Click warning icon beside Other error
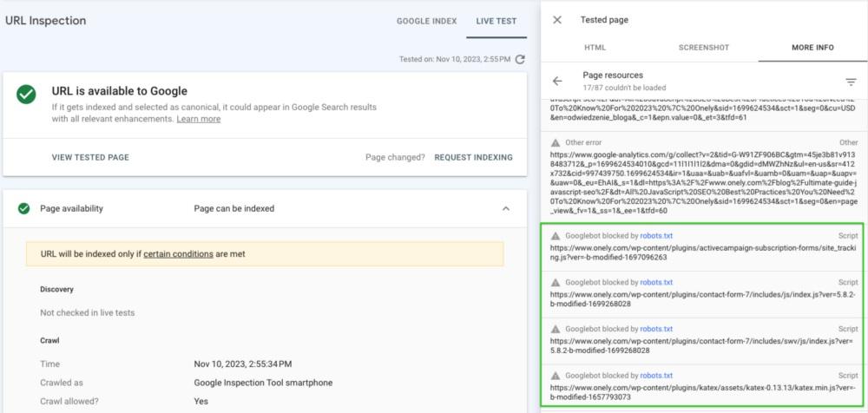Image resolution: width=868 pixels, height=413 pixels. (x=556, y=142)
